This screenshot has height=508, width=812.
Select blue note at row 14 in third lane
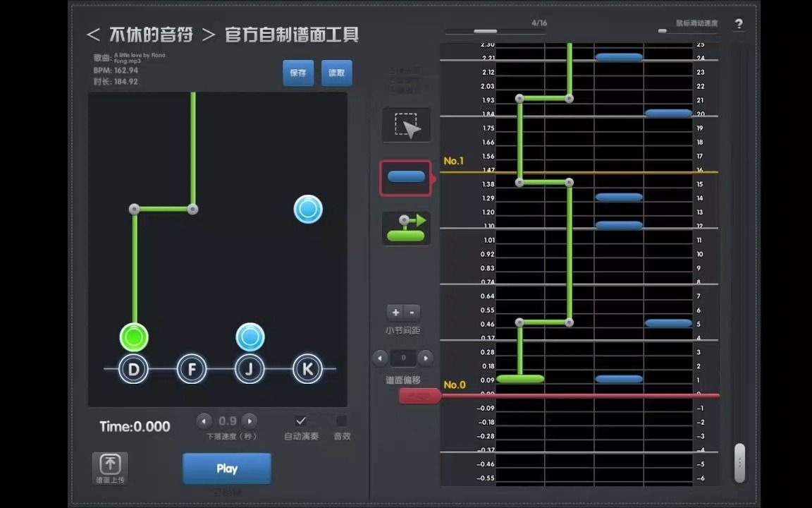[619, 197]
